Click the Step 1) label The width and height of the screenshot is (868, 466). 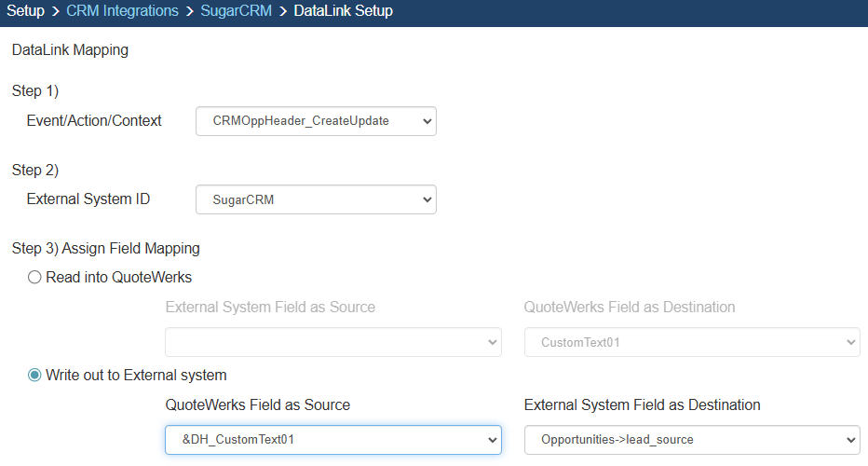(34, 90)
